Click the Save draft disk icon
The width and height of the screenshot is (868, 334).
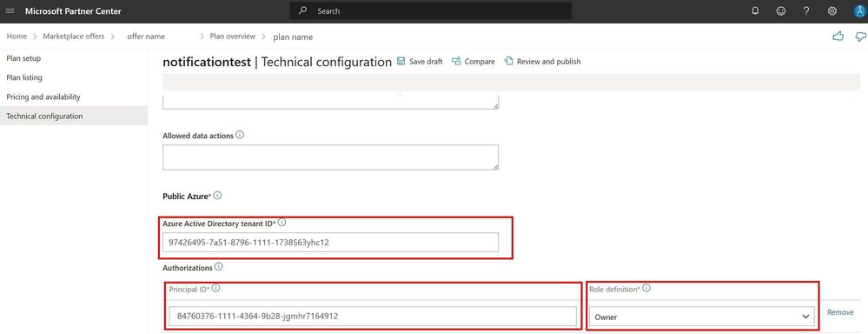click(x=401, y=62)
